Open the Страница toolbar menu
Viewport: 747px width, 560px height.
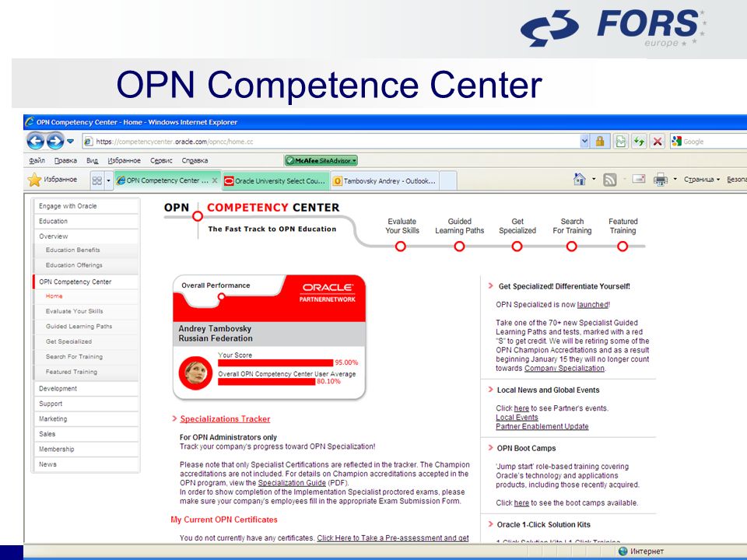coord(702,179)
